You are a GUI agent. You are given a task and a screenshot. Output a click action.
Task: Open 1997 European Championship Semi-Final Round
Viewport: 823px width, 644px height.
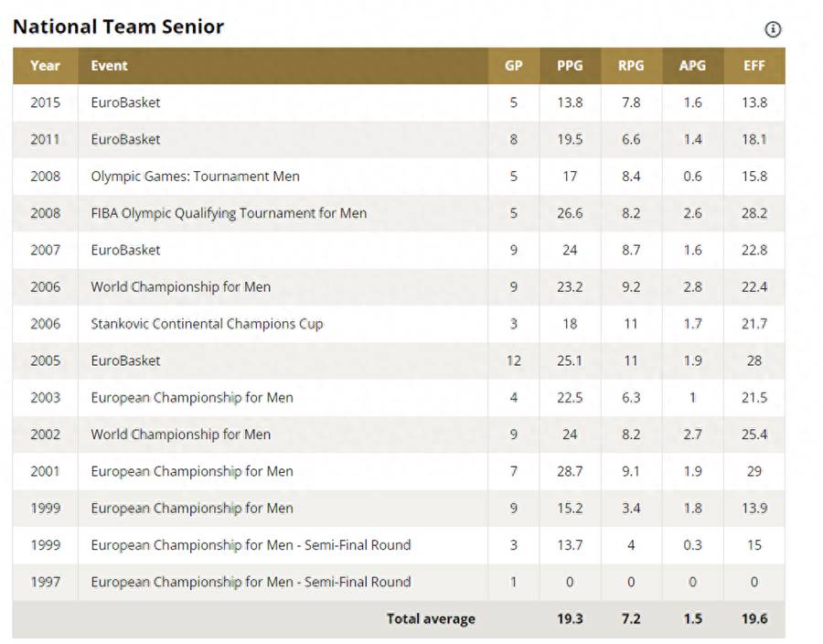point(251,582)
